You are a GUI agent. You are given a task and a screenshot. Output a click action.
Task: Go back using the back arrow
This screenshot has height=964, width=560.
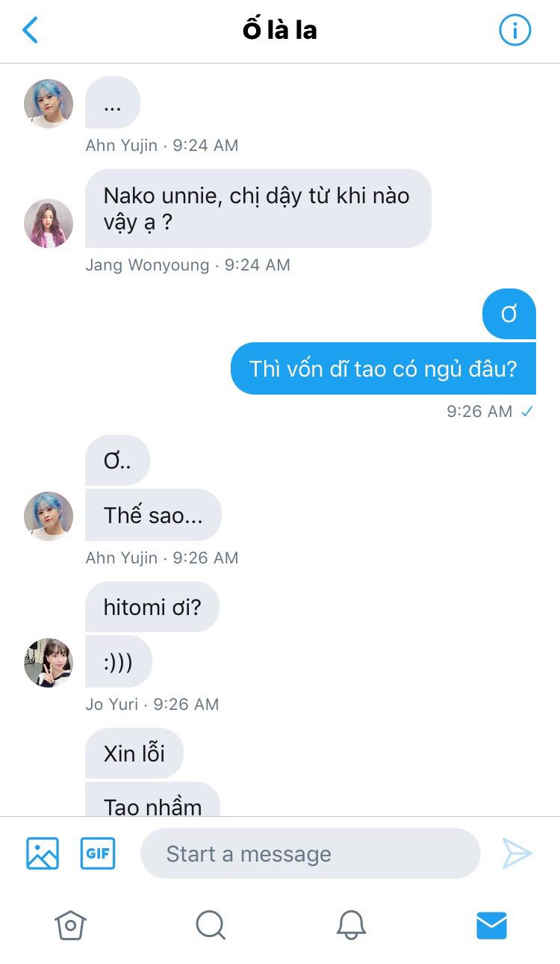(30, 31)
